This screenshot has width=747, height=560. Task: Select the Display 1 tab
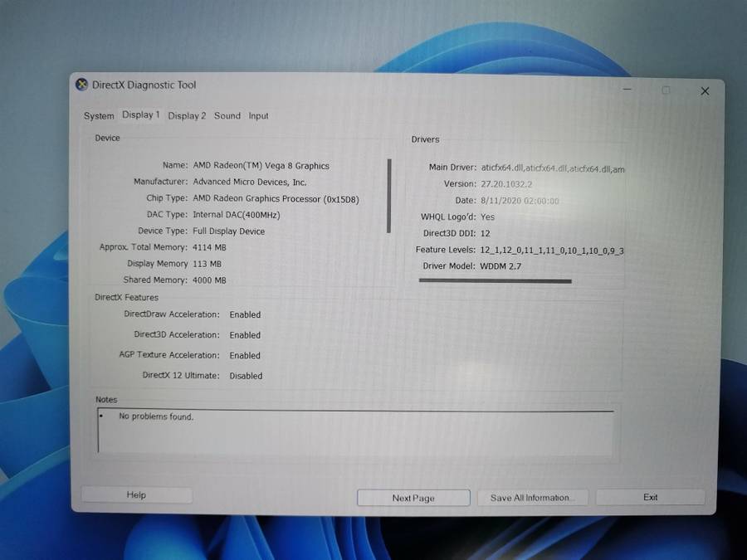[x=140, y=115]
